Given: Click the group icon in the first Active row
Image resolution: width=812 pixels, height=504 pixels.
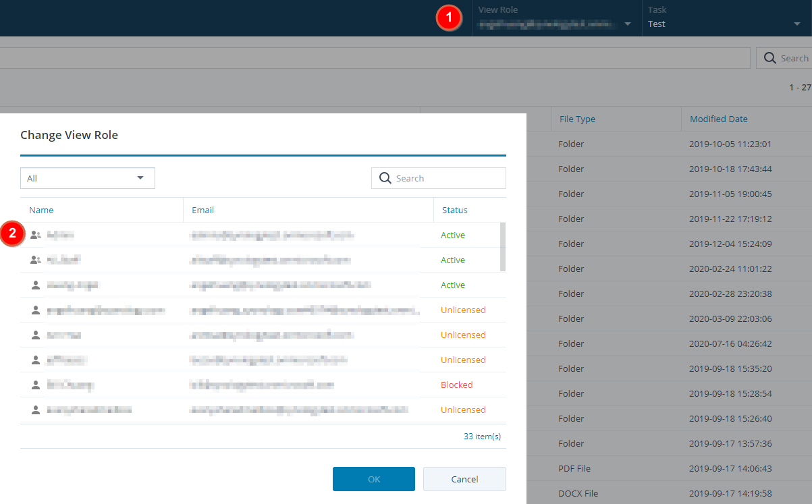Looking at the screenshot, I should coord(36,235).
